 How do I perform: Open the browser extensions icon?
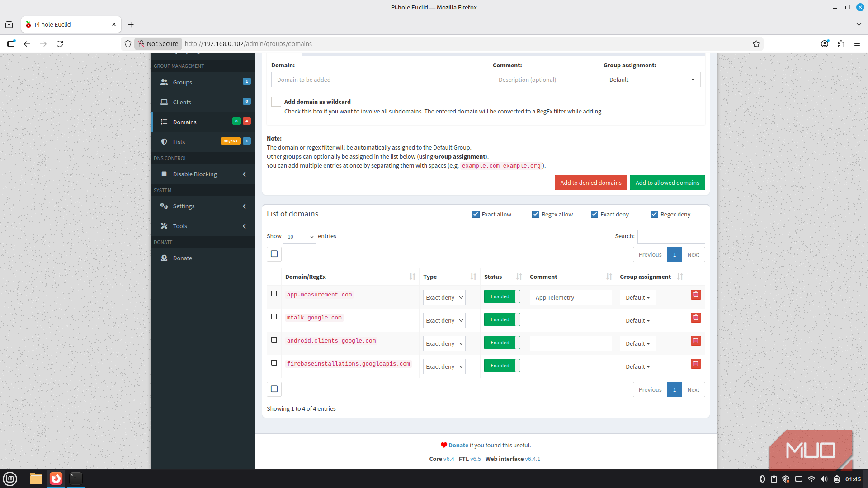(841, 44)
